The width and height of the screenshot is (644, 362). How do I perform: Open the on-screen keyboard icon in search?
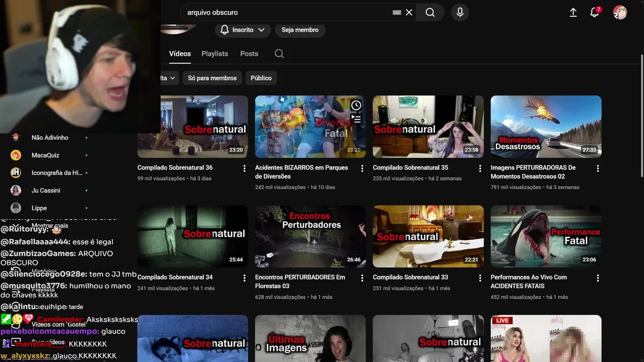pos(397,13)
